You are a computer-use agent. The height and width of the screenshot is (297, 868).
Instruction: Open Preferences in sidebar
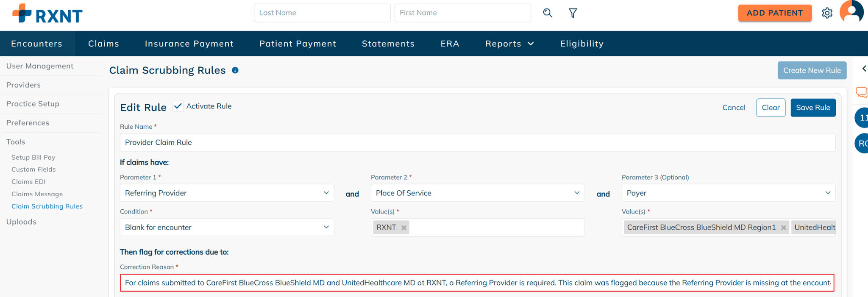coord(28,123)
